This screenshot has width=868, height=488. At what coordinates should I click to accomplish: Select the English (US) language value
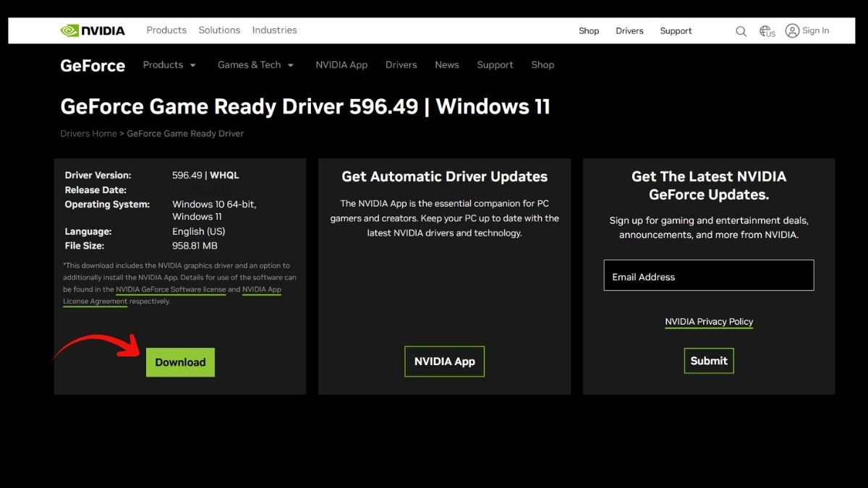(199, 231)
